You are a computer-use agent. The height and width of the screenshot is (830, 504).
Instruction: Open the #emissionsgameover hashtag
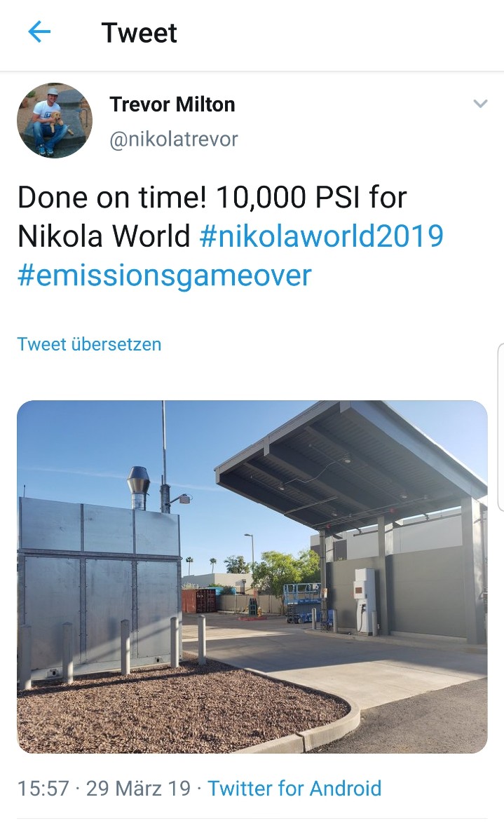click(165, 275)
